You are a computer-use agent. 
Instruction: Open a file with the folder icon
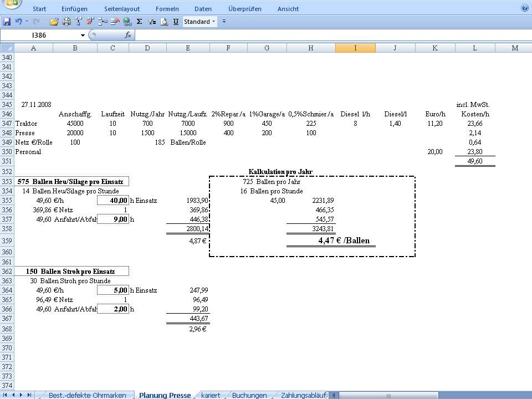click(x=54, y=22)
